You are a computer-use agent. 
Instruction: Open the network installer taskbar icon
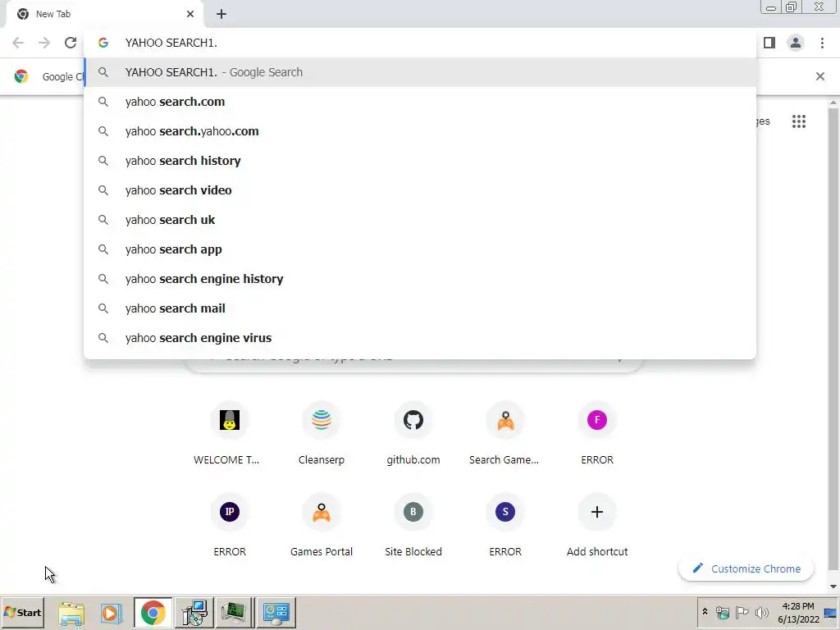[x=194, y=613]
